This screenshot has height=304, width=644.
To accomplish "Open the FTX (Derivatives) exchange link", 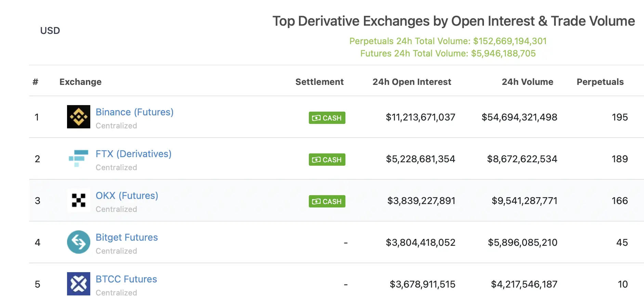I will click(133, 154).
